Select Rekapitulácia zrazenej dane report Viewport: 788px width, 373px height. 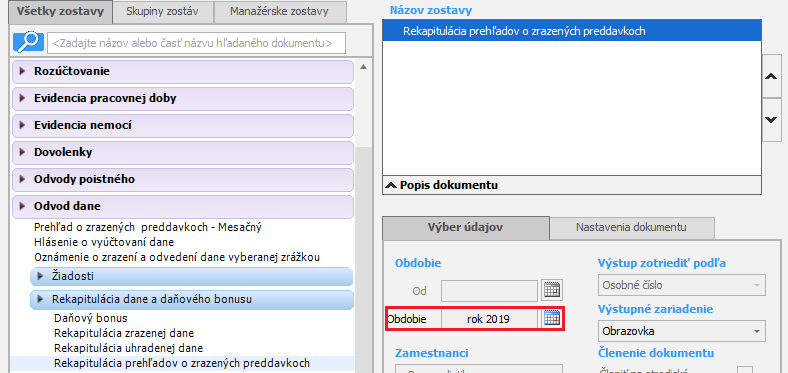pyautogui.click(x=124, y=333)
